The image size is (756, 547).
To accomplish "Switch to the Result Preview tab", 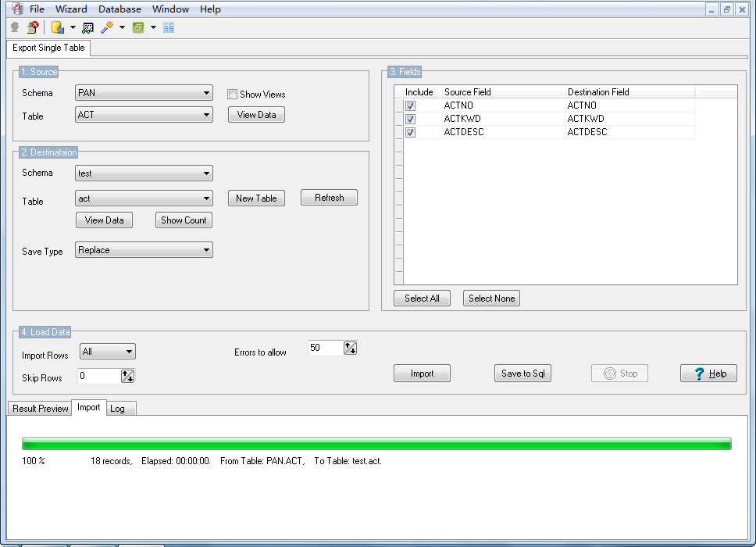I will [41, 409].
